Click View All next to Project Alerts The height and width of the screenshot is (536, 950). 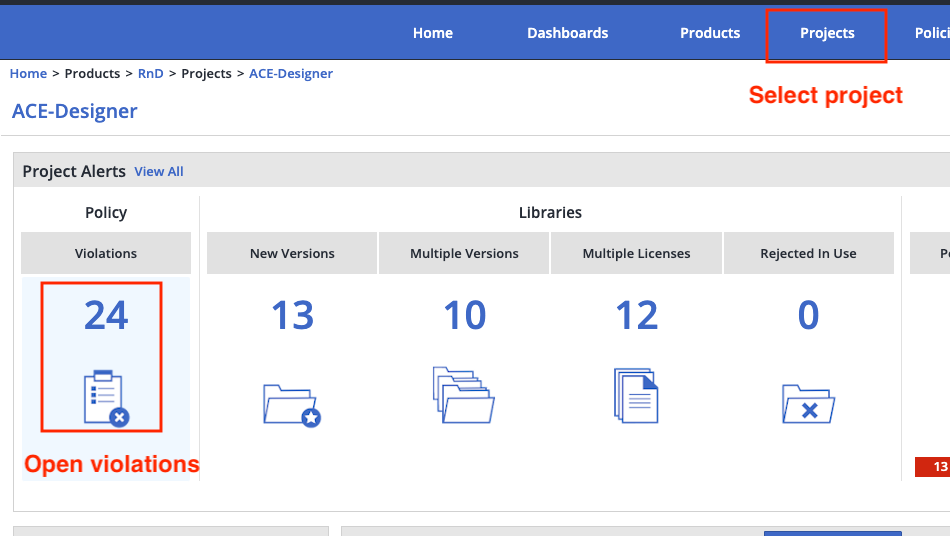point(159,172)
